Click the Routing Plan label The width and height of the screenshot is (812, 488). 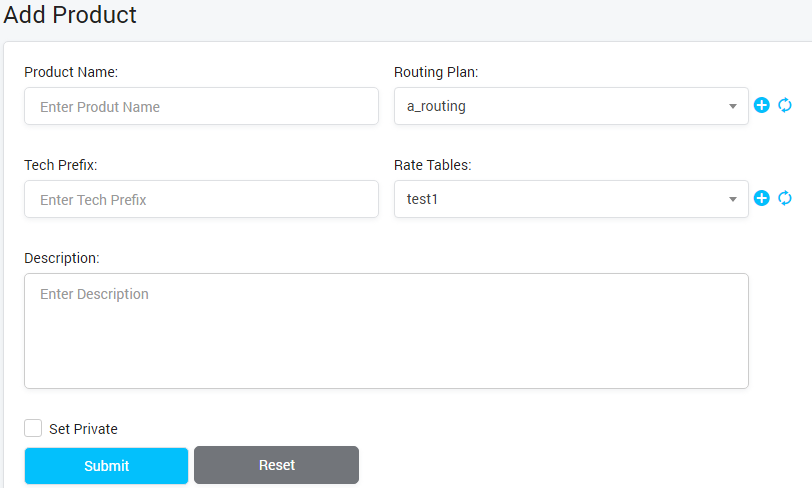point(436,72)
